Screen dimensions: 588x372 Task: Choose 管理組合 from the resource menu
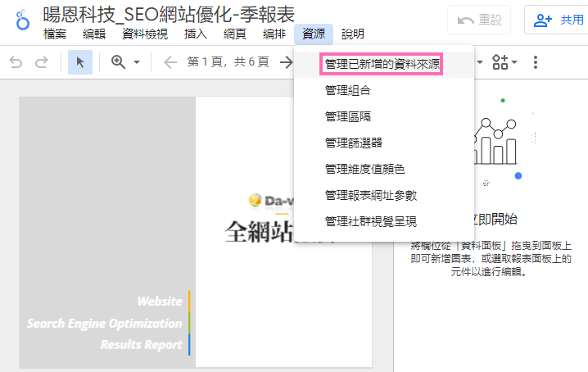[x=347, y=90]
